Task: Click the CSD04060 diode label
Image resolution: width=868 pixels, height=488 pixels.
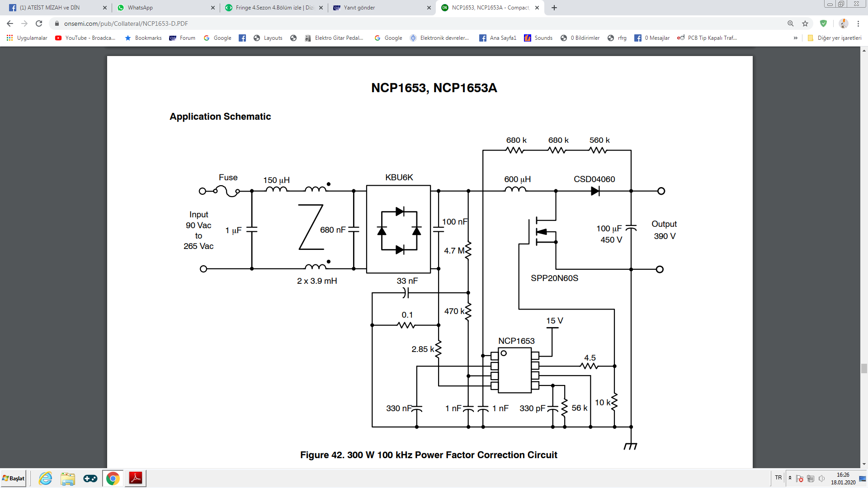Action: pos(594,179)
